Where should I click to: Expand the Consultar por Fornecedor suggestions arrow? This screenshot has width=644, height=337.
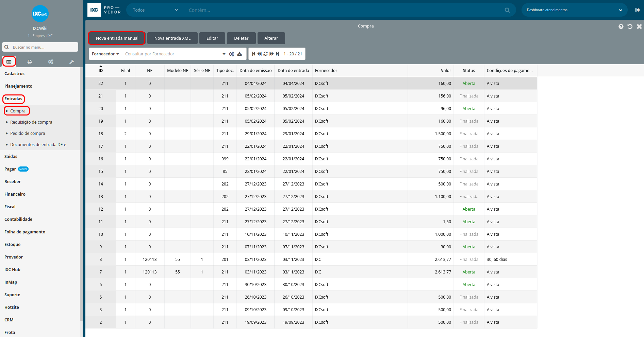click(x=224, y=54)
